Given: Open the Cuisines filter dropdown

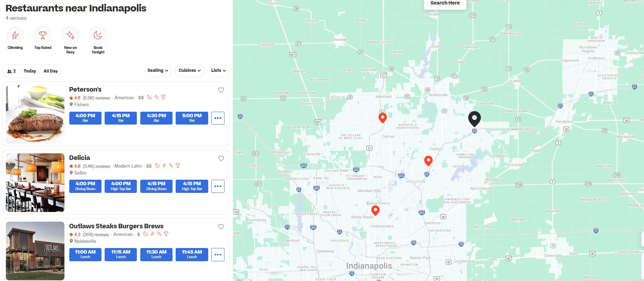Looking at the screenshot, I should tap(189, 70).
